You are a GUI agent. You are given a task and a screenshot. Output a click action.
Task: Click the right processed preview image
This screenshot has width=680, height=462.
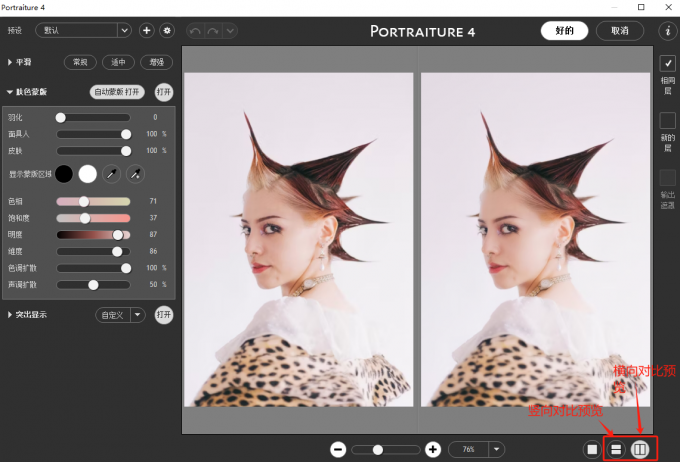[535, 239]
